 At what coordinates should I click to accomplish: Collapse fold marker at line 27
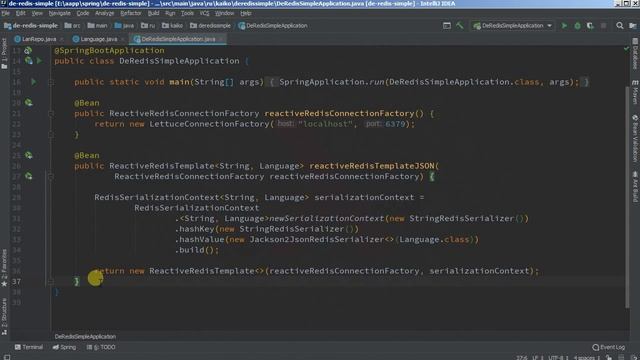click(x=51, y=176)
